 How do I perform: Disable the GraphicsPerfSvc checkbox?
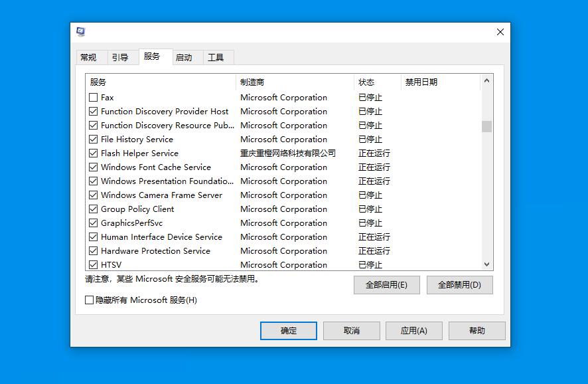tap(94, 223)
